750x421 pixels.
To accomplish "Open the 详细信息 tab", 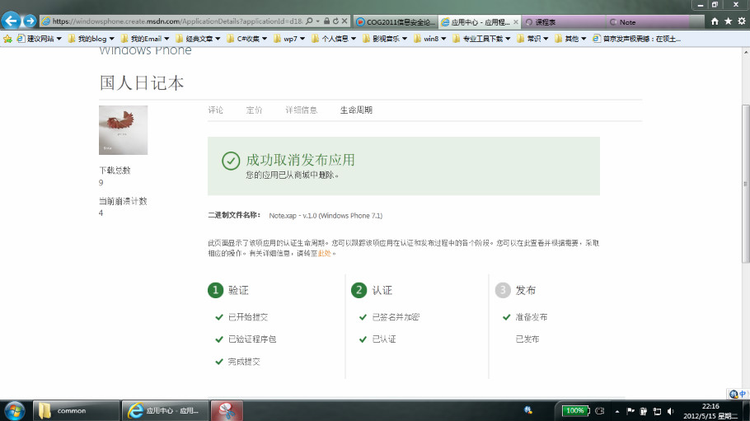I will [x=301, y=110].
